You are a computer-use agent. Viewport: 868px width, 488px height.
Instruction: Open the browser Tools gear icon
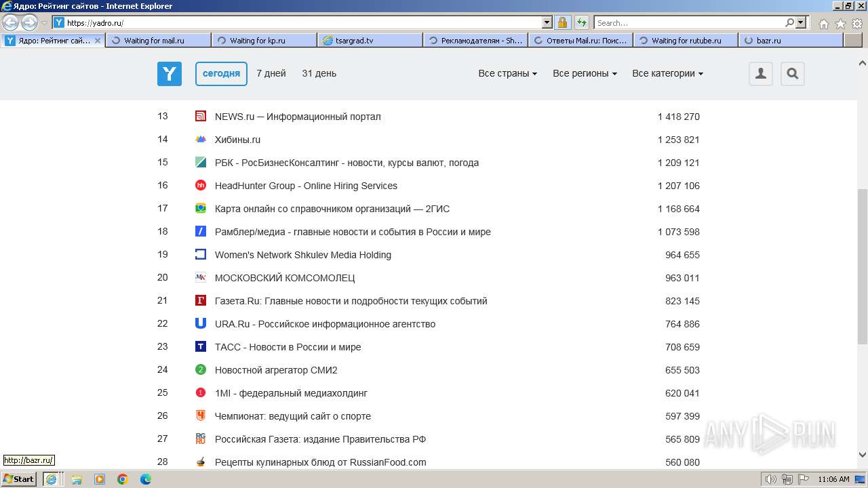857,24
